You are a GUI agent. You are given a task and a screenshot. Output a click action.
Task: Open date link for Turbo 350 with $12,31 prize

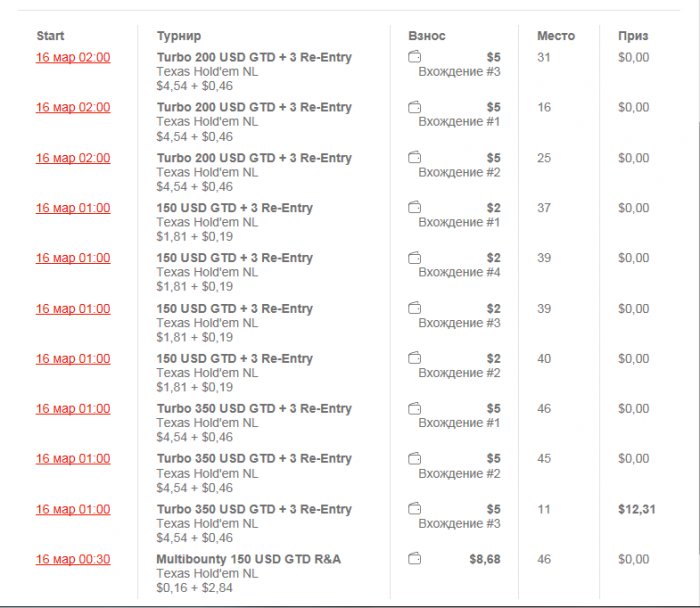(x=73, y=509)
